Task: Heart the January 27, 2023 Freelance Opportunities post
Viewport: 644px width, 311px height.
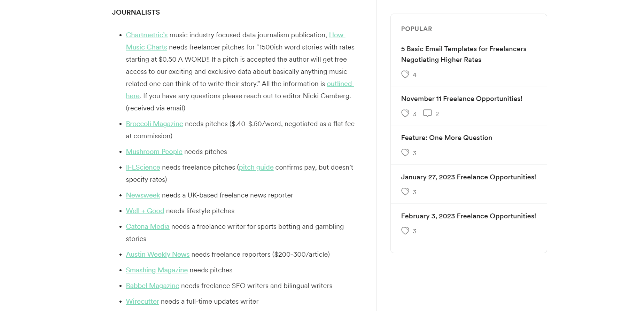Action: coord(405,192)
